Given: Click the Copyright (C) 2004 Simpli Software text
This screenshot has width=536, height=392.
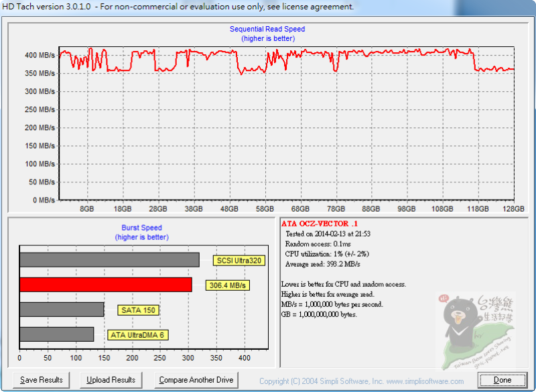Looking at the screenshot, I should (x=322, y=381).
